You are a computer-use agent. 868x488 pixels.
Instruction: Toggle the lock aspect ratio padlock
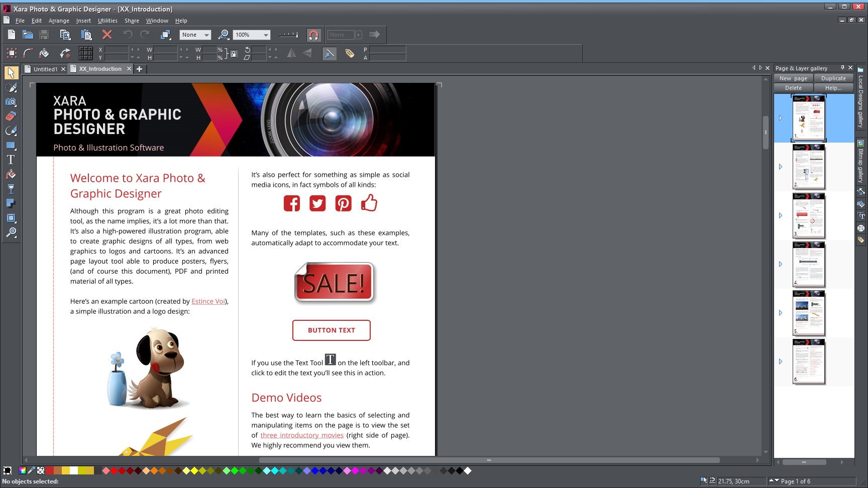[234, 54]
